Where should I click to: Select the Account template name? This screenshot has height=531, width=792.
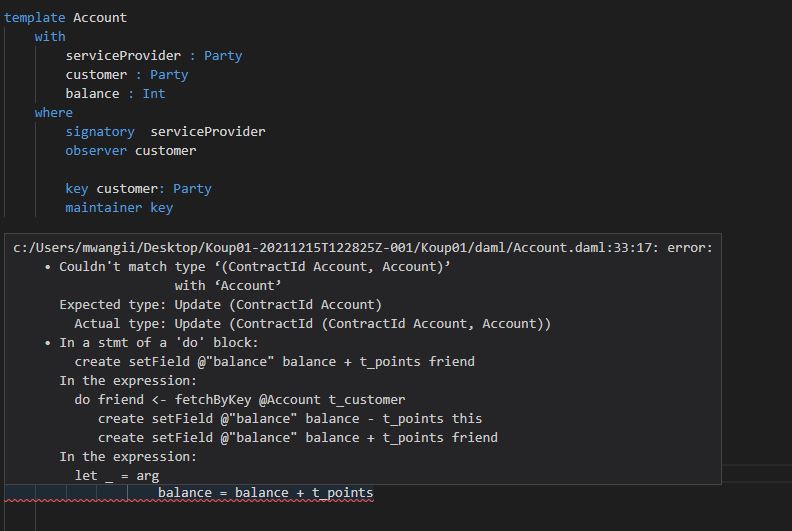tap(100, 17)
